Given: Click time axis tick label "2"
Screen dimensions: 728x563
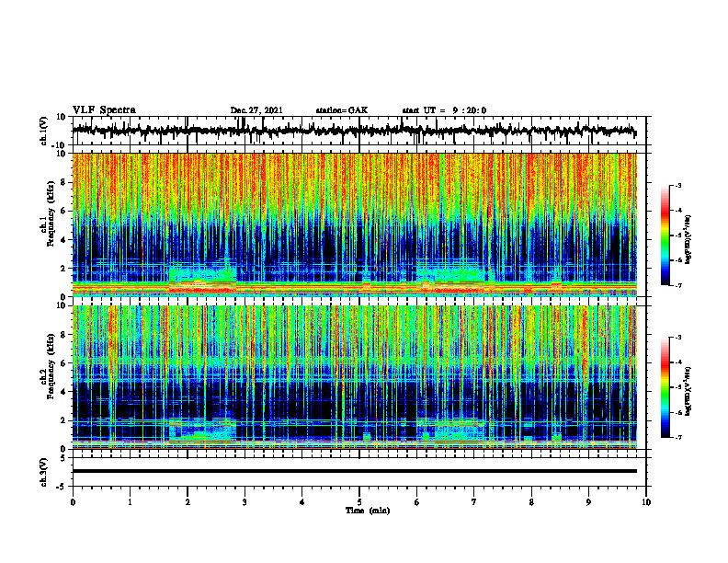Looking at the screenshot, I should tap(188, 502).
